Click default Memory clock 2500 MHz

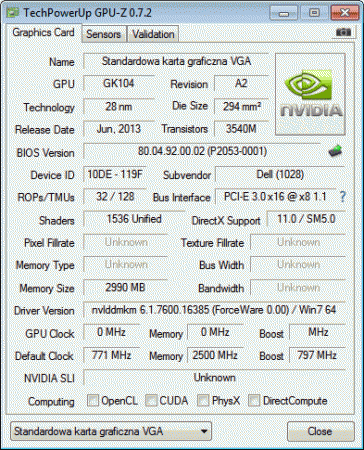[x=215, y=355]
